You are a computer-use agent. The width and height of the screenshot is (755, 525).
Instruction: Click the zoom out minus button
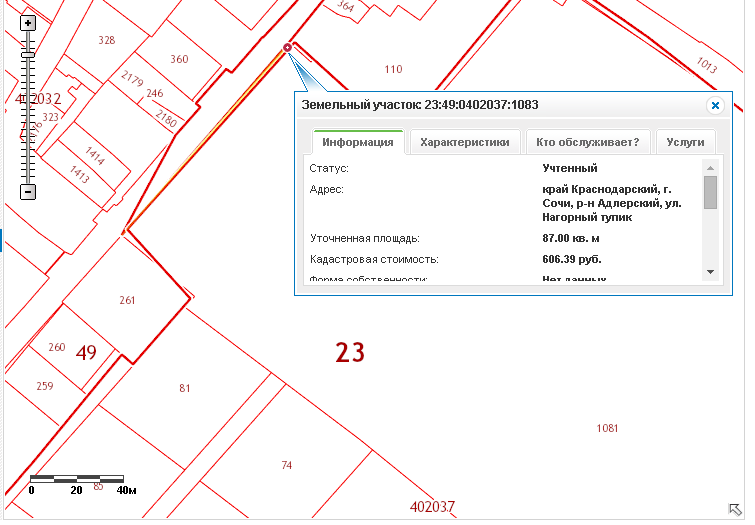pyautogui.click(x=28, y=191)
